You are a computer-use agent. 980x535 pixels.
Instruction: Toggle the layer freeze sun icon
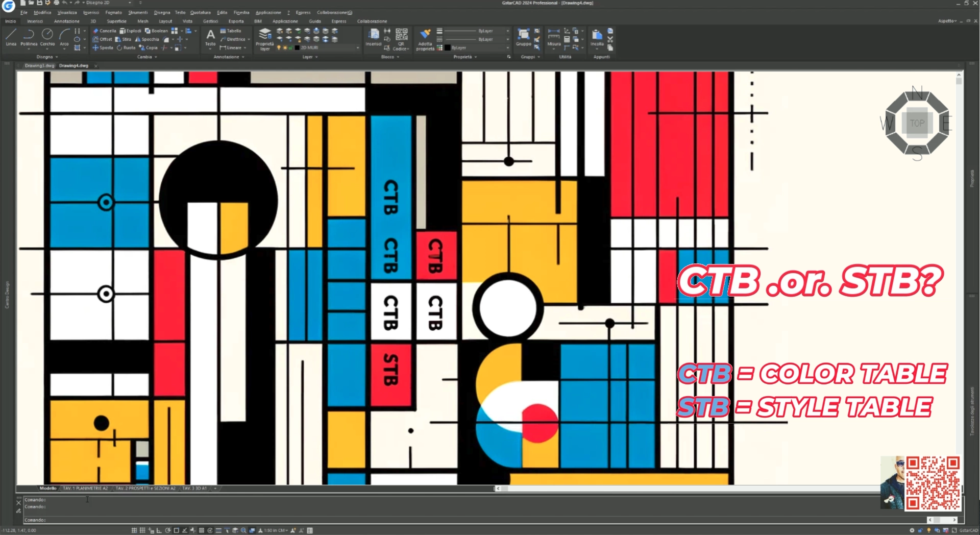[x=285, y=47]
